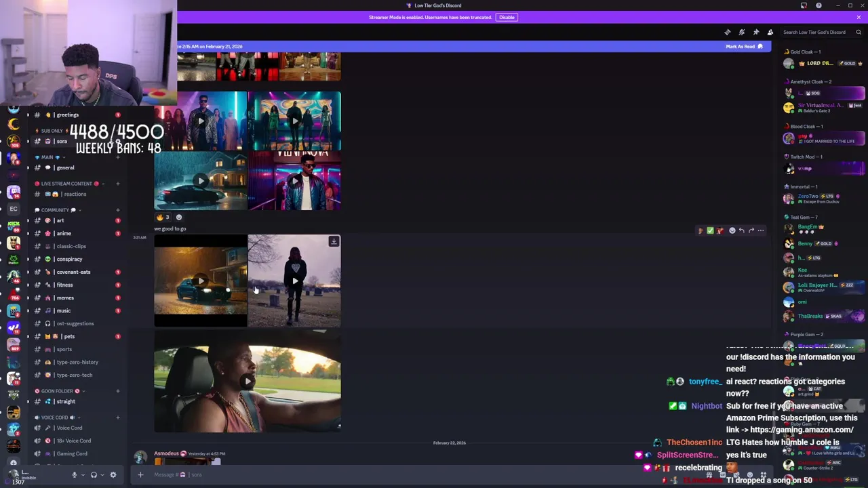Forward the message with forward arrow
The width and height of the screenshot is (868, 488).
pos(751,230)
